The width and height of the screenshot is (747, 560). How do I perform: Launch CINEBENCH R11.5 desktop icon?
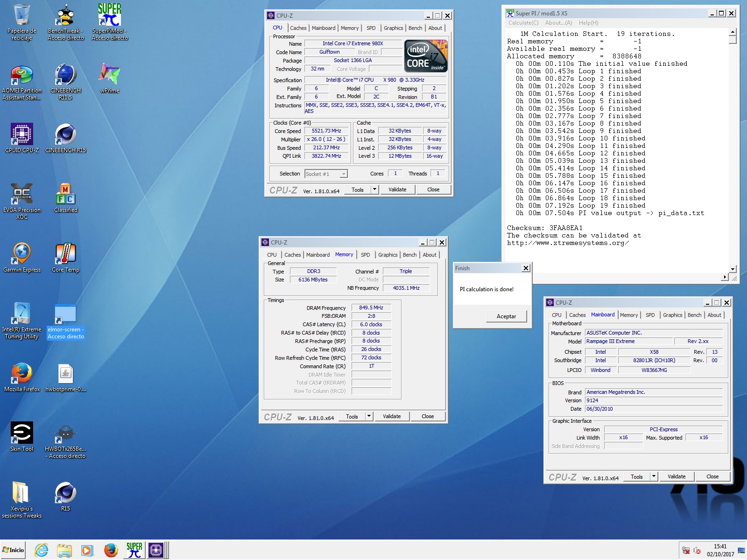(x=65, y=82)
